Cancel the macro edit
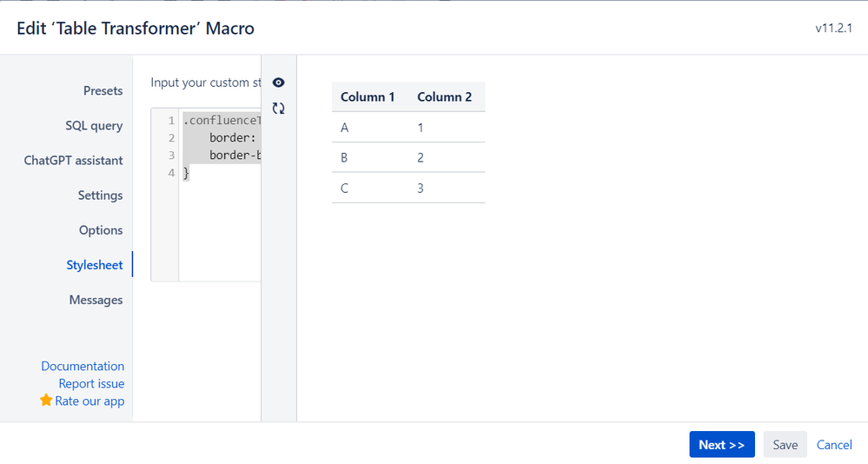Viewport: 868px width, 464px height. (834, 445)
